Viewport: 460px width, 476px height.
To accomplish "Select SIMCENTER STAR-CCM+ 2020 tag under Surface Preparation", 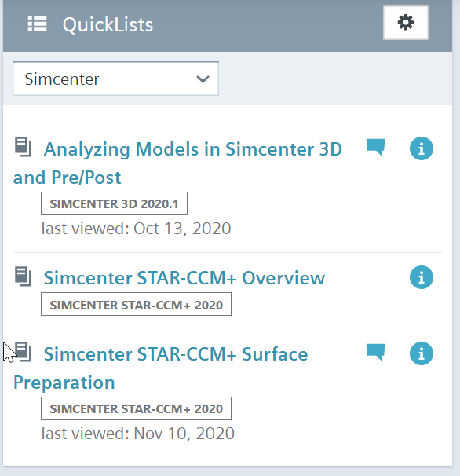I will point(136,408).
